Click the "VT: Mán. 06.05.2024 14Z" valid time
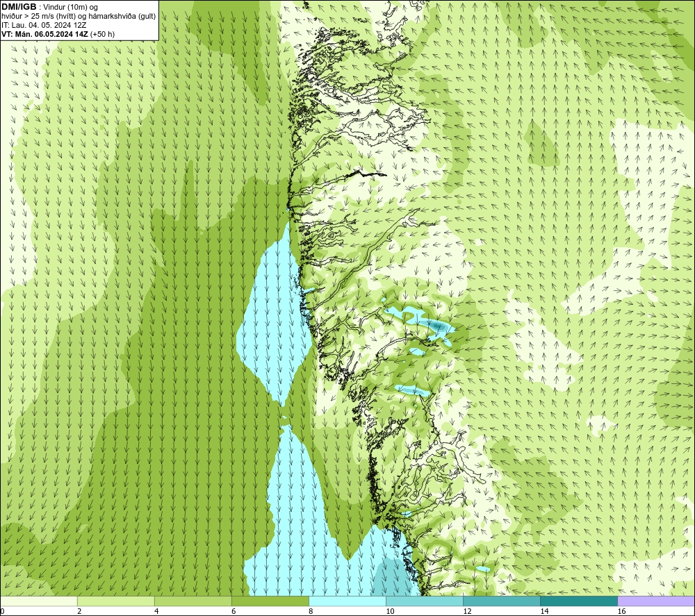The height and width of the screenshot is (616, 695). point(44,34)
